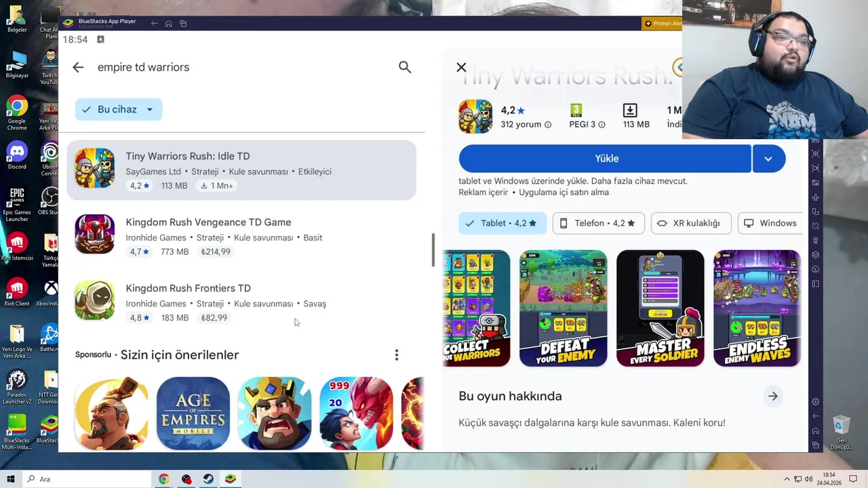Click the Kingdom Rush Vengeance app icon

(95, 234)
